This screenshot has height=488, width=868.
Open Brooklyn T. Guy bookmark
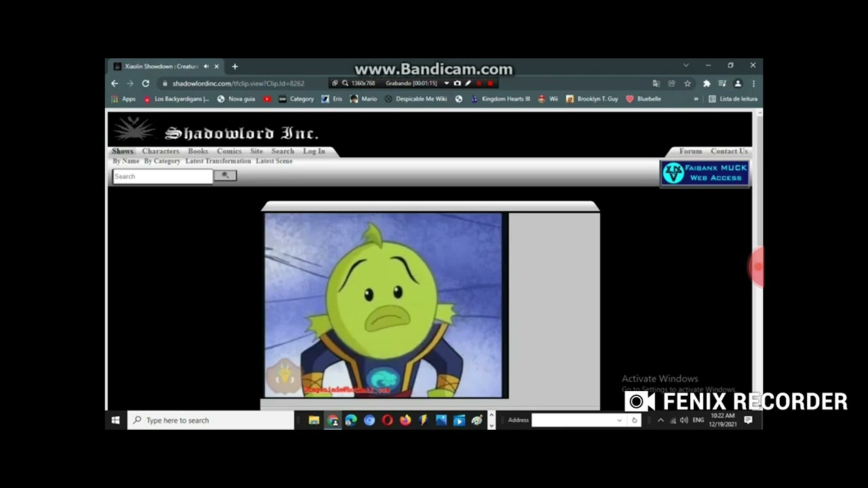coord(592,99)
